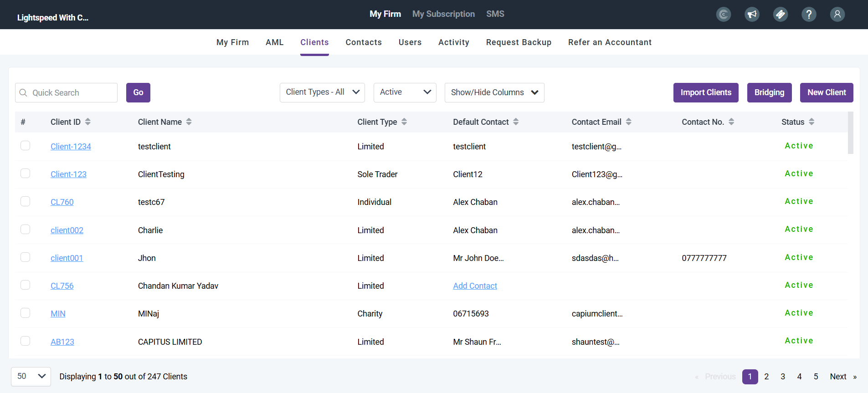Go to pagination page 5
The height and width of the screenshot is (393, 868).
coord(816,377)
